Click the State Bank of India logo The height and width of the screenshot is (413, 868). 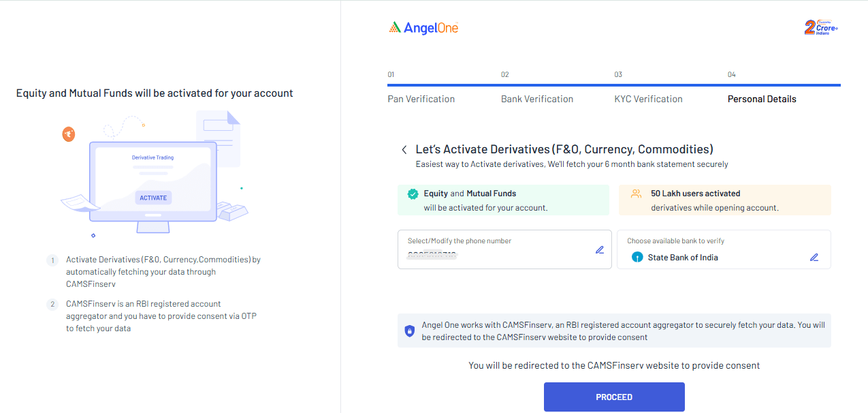pos(637,258)
